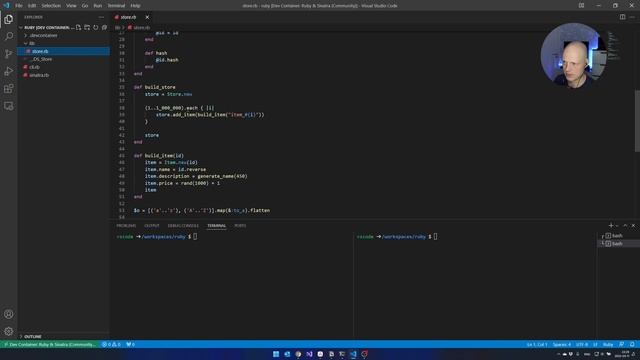Open the View menu
The height and width of the screenshot is (360, 640).
pos(71,6)
